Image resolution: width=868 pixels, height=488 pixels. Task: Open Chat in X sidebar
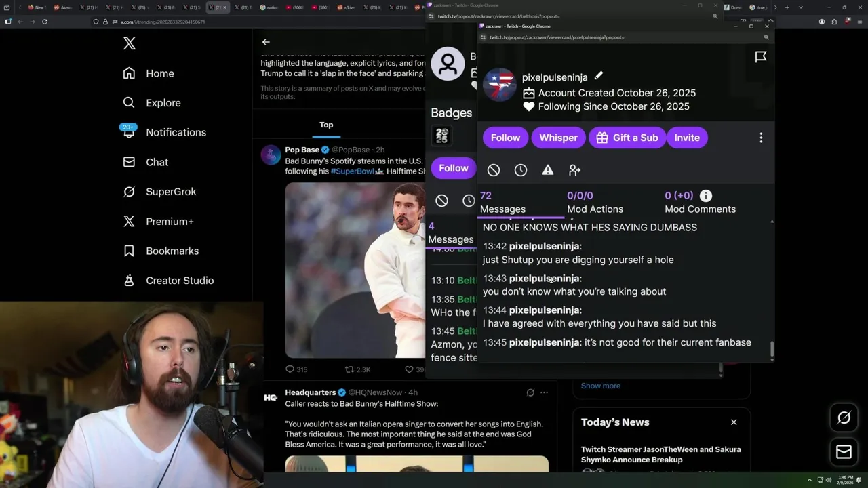click(145, 162)
